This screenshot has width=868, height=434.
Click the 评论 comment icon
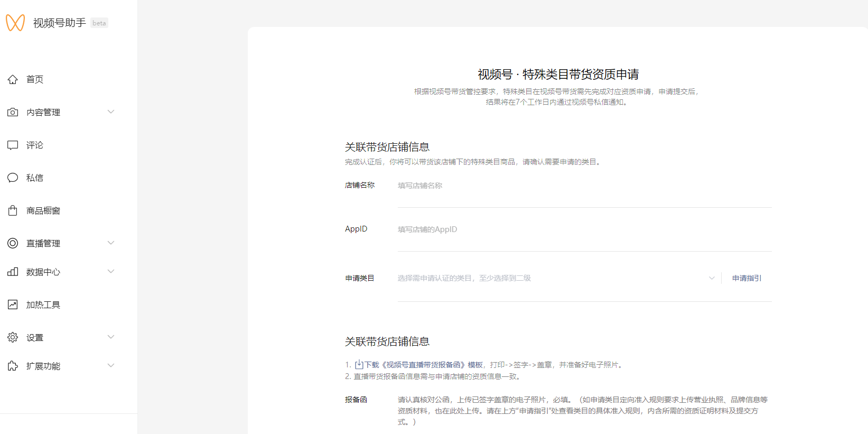[13, 145]
